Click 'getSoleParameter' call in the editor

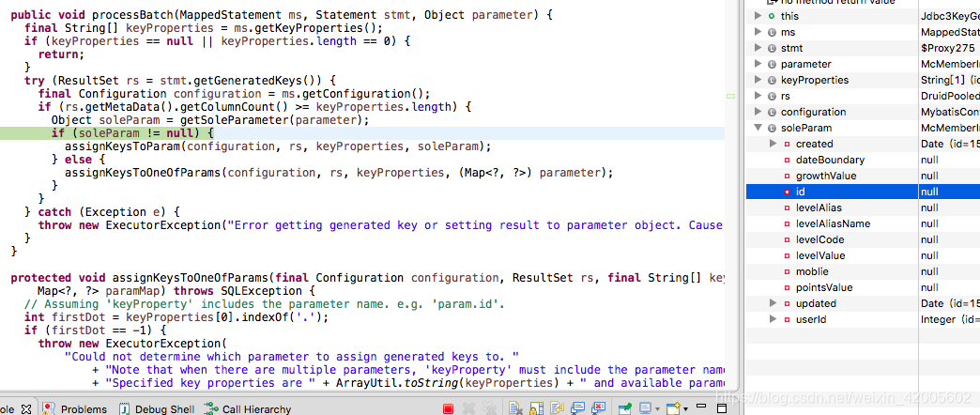tap(240, 120)
